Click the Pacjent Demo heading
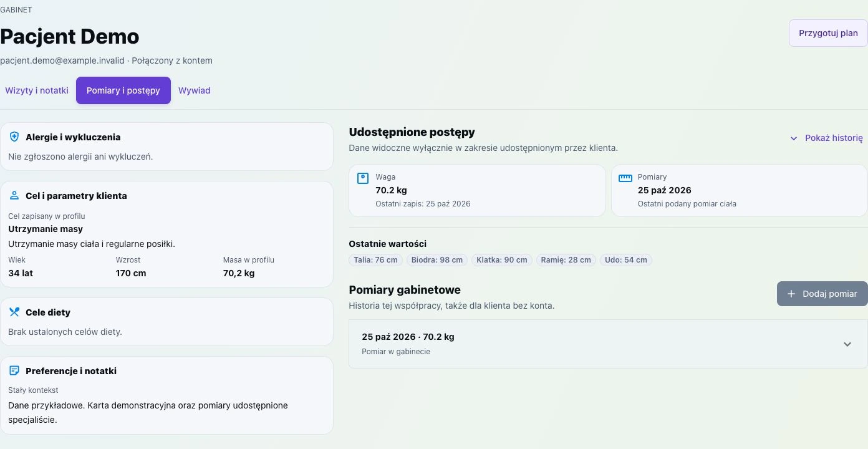The width and height of the screenshot is (868, 449). (x=70, y=36)
